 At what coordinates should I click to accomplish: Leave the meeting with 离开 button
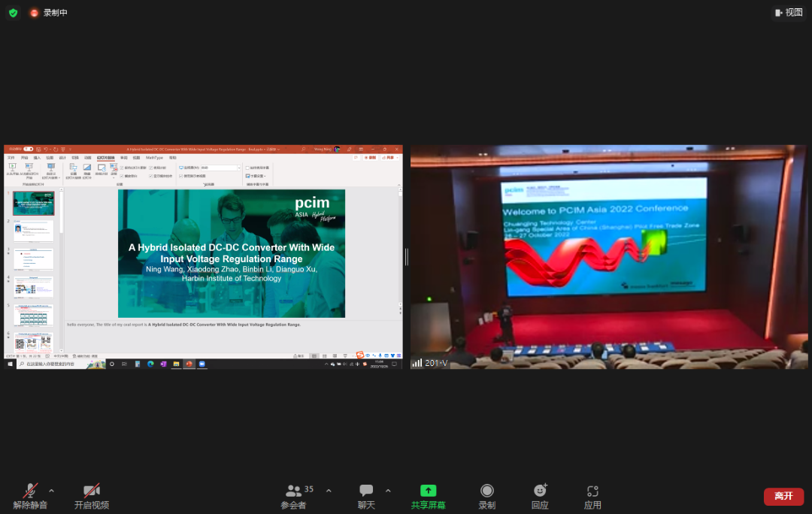(x=783, y=496)
